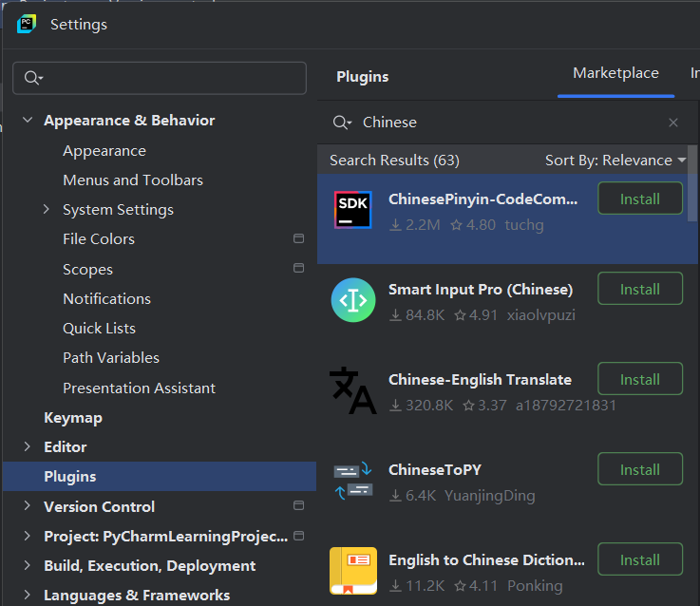Click the English to Chinese Diction... title
Screen dimensions: 700x606
tap(486, 560)
